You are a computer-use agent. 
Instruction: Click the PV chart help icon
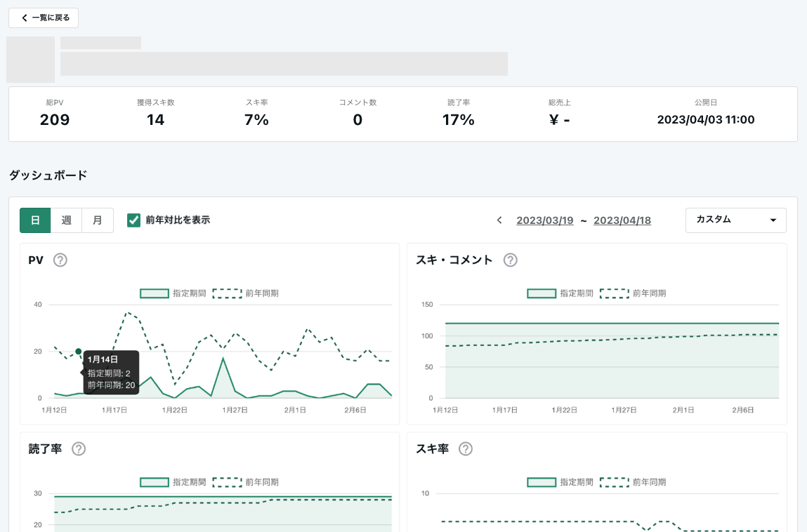[x=60, y=260]
